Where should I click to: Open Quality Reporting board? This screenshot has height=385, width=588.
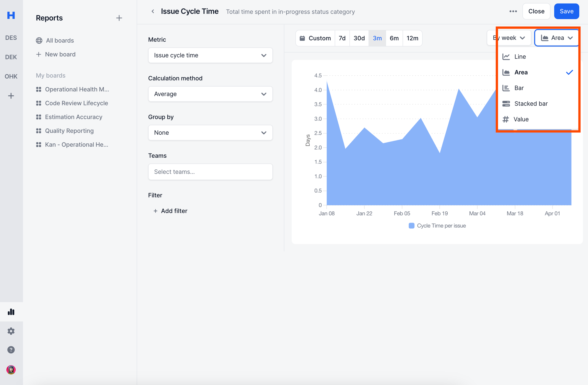coord(69,131)
